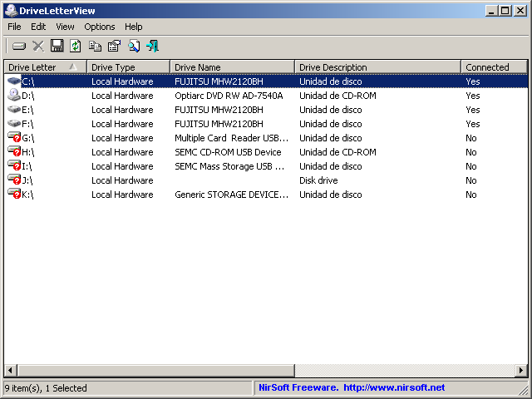The image size is (532, 399).
Task: Click the DriveLetterView title bar app icon
Action: pos(11,11)
